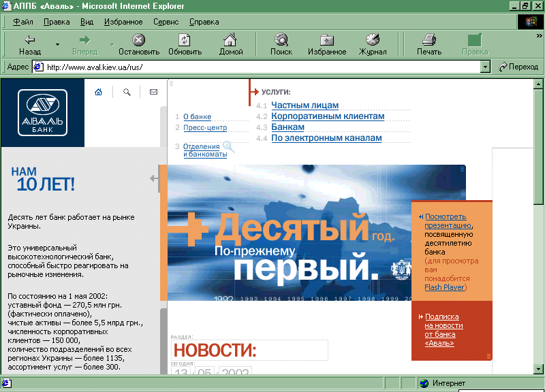Open Favorites (Избранное) toolbar icon
545x392 pixels.
click(x=326, y=44)
